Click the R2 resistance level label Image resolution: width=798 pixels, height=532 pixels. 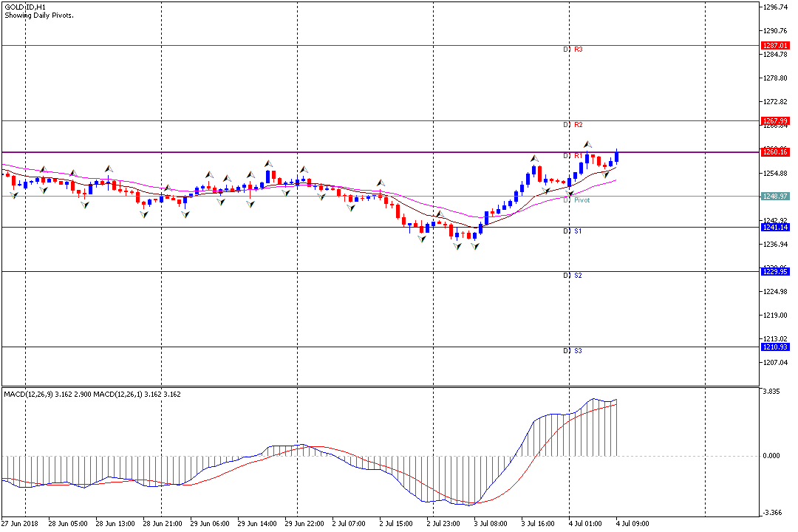click(x=578, y=125)
